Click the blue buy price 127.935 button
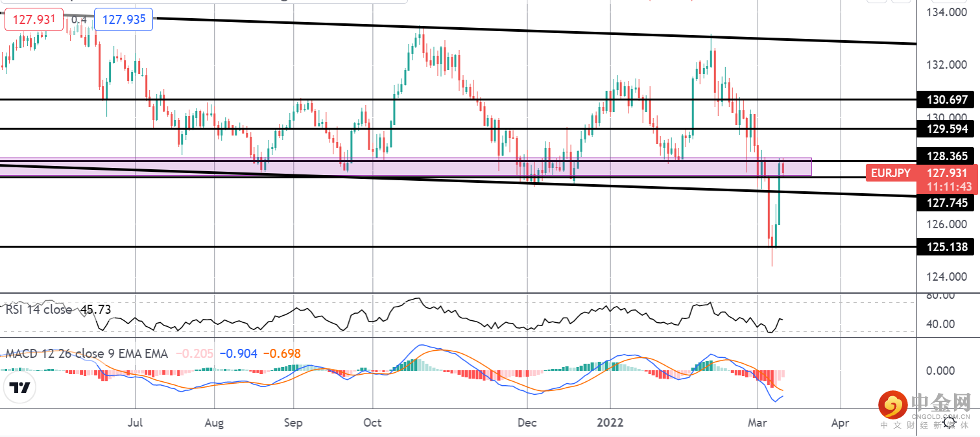Image resolution: width=980 pixels, height=437 pixels. click(x=124, y=19)
